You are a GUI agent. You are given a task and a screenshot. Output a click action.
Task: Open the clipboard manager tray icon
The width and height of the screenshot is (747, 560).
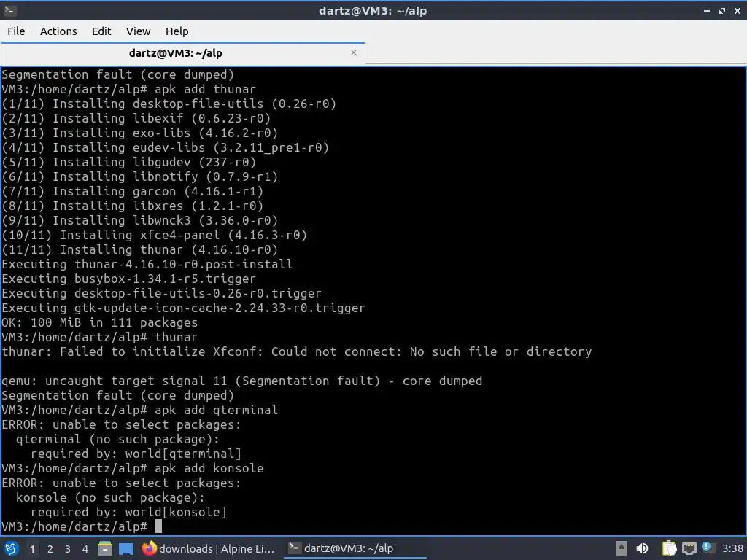[669, 548]
